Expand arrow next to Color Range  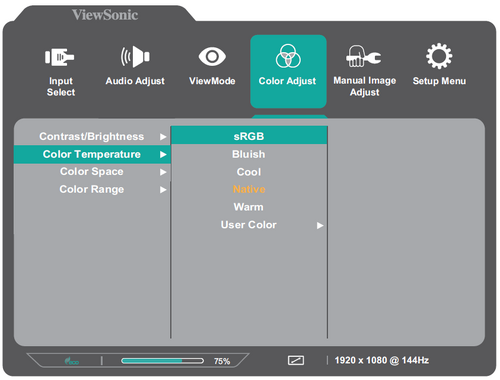(163, 190)
